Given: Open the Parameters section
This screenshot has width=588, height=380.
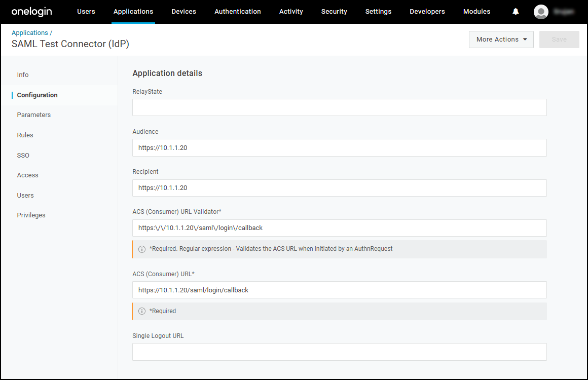Looking at the screenshot, I should coord(33,115).
